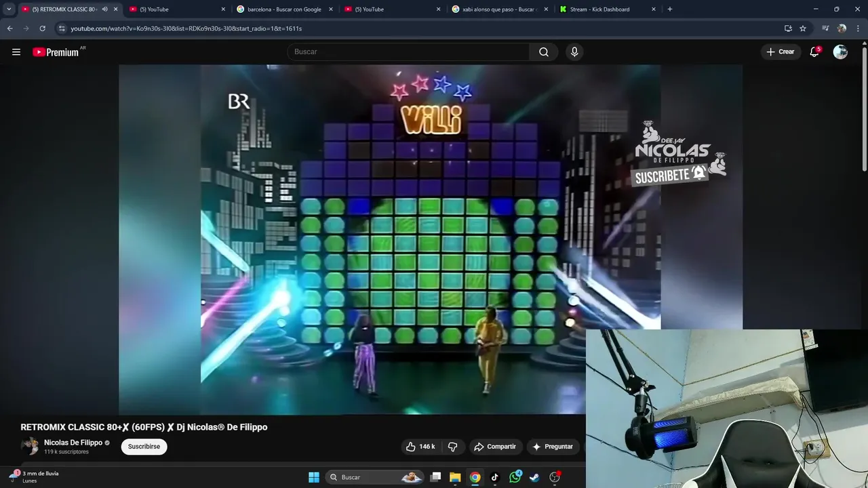Like the video with thumbs-up
868x488 pixels.
(x=420, y=447)
